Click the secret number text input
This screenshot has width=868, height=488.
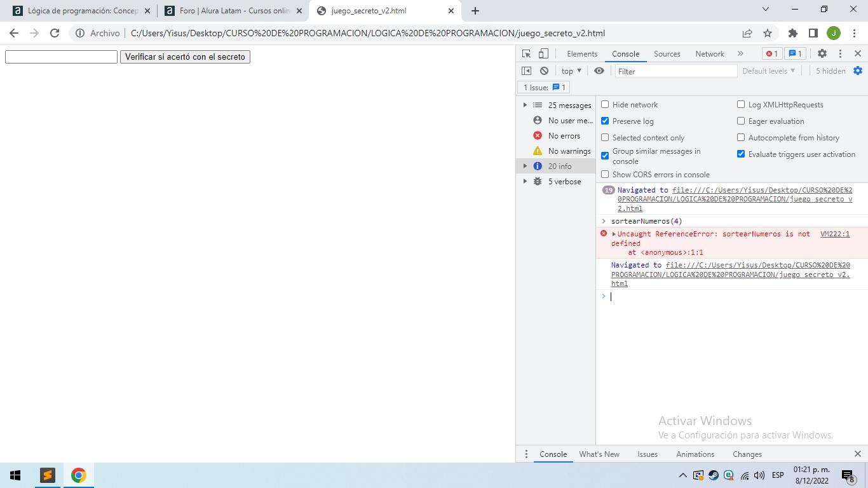coord(61,57)
